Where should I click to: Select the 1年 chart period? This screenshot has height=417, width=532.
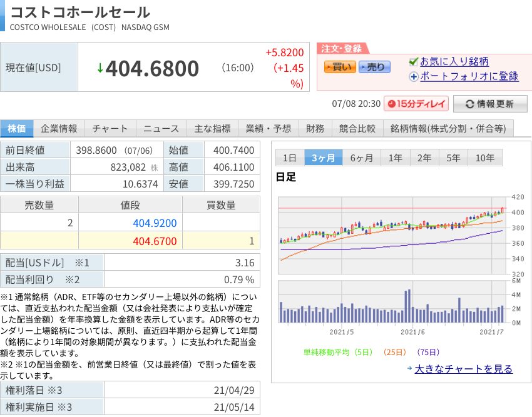[396, 158]
